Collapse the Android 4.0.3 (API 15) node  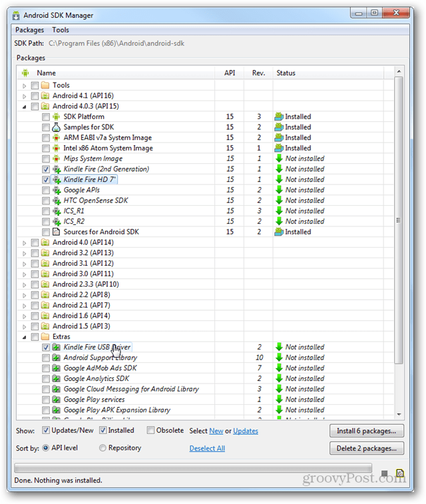pos(25,107)
